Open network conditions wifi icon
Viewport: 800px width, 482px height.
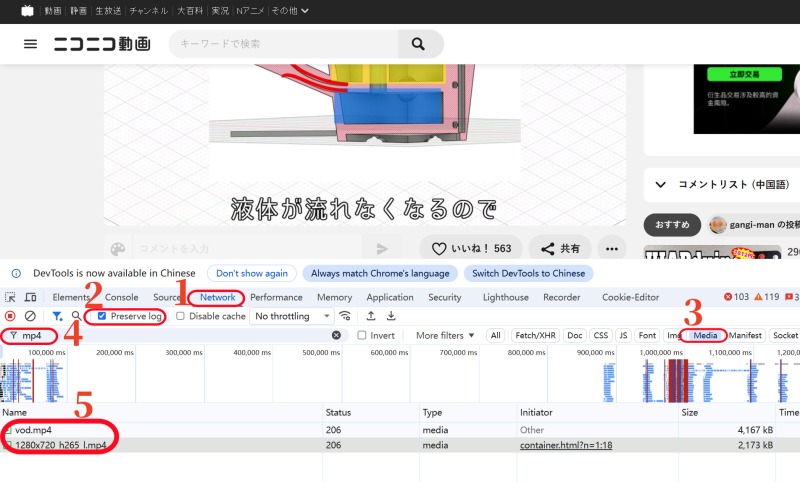345,316
